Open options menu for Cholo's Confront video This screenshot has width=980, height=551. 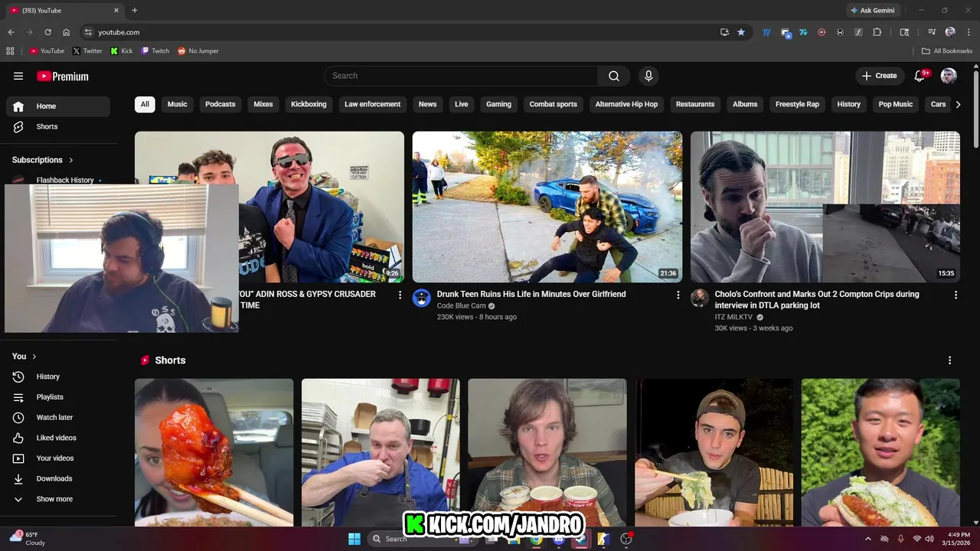955,295
